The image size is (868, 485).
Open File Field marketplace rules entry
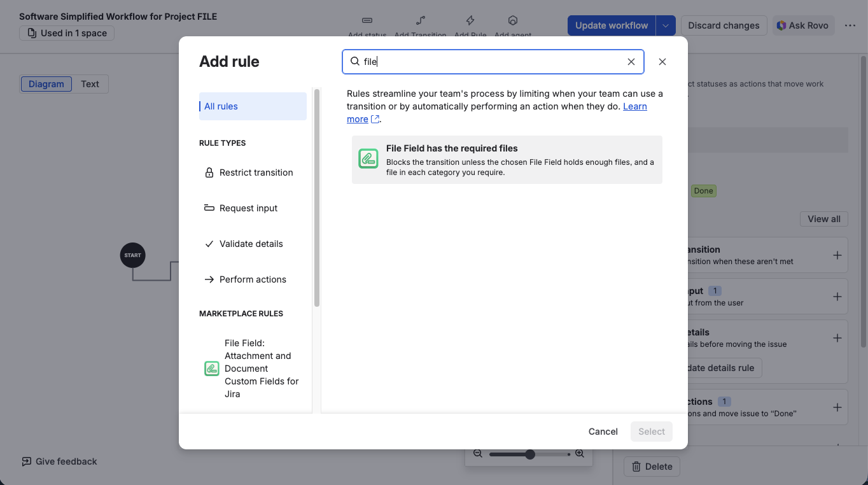253,369
